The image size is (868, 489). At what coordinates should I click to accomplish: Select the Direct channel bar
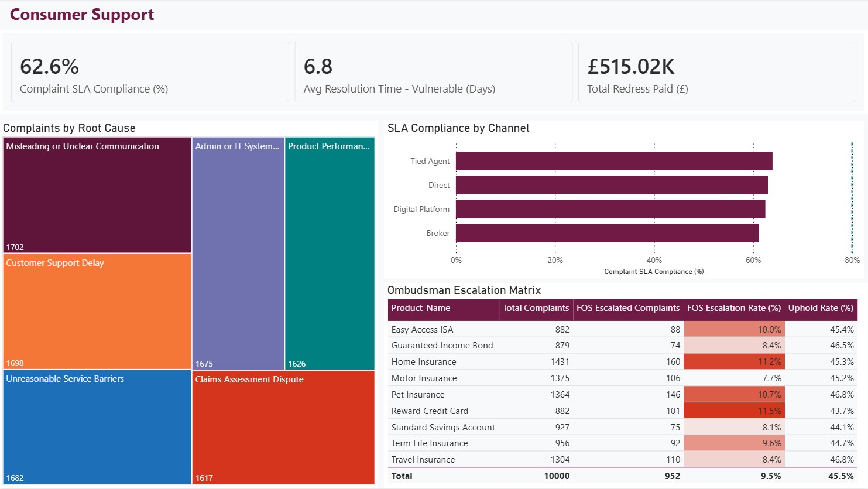point(612,185)
